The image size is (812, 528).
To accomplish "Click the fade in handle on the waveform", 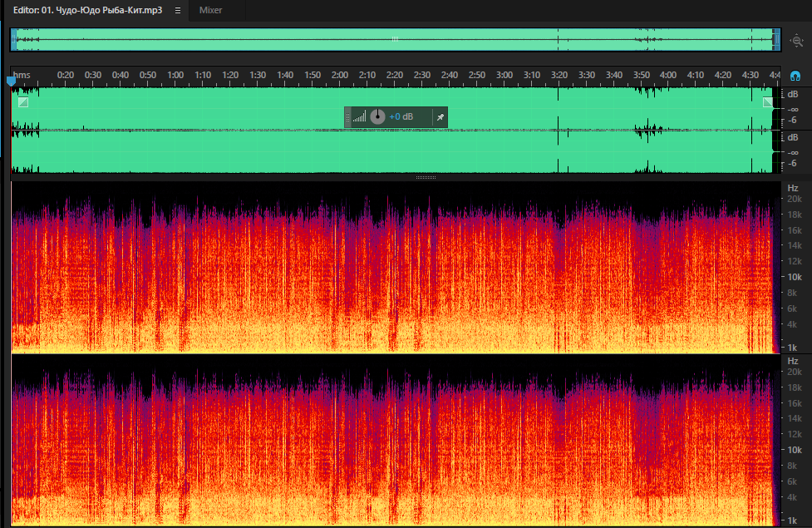I will coord(23,102).
